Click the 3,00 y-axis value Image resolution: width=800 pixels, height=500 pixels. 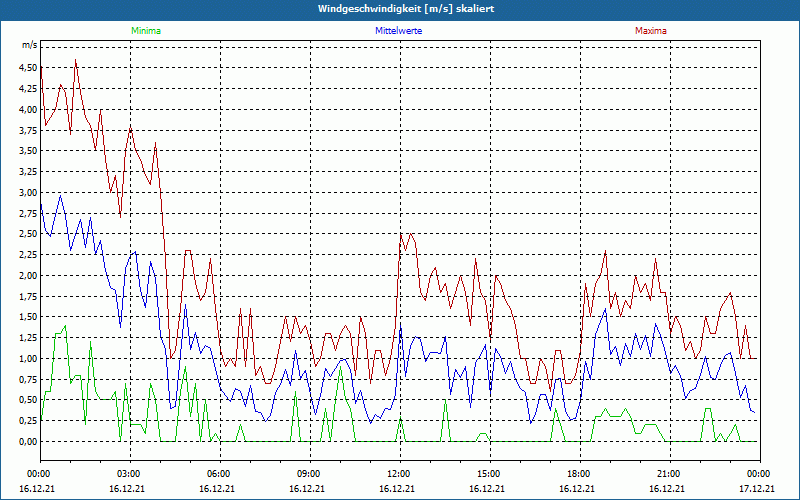28,192
